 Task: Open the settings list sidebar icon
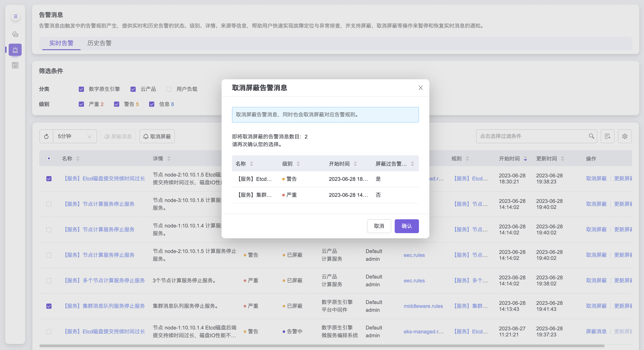pos(15,65)
